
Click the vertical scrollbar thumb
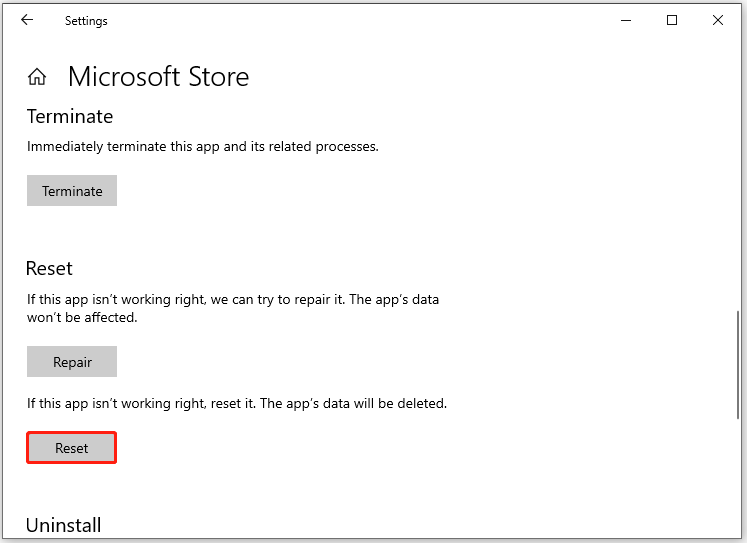coord(738,365)
